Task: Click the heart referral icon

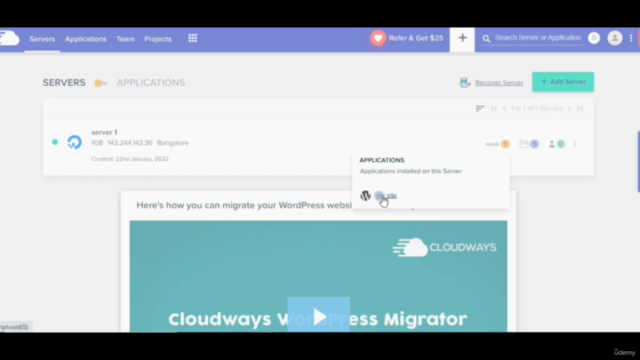Action: (x=378, y=38)
